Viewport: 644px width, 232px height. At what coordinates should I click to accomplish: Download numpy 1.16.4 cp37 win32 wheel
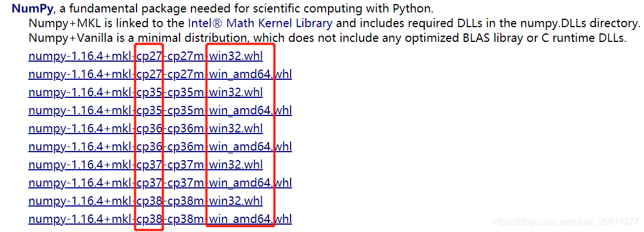point(146,165)
